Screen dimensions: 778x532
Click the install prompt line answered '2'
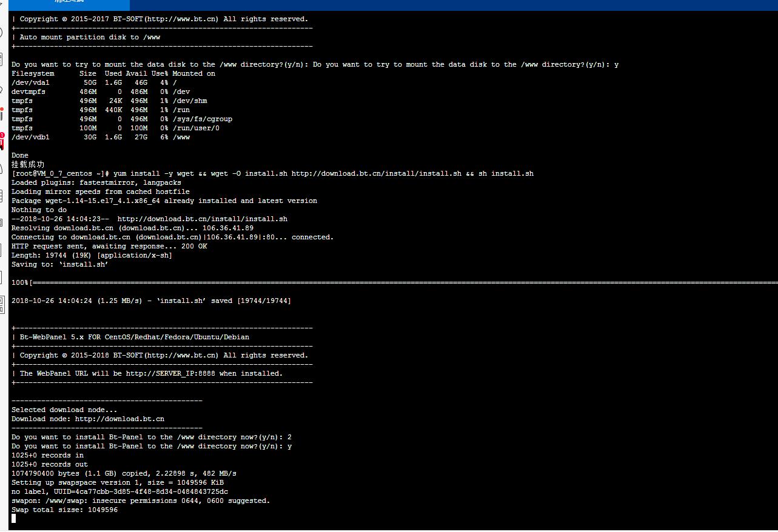(152, 437)
